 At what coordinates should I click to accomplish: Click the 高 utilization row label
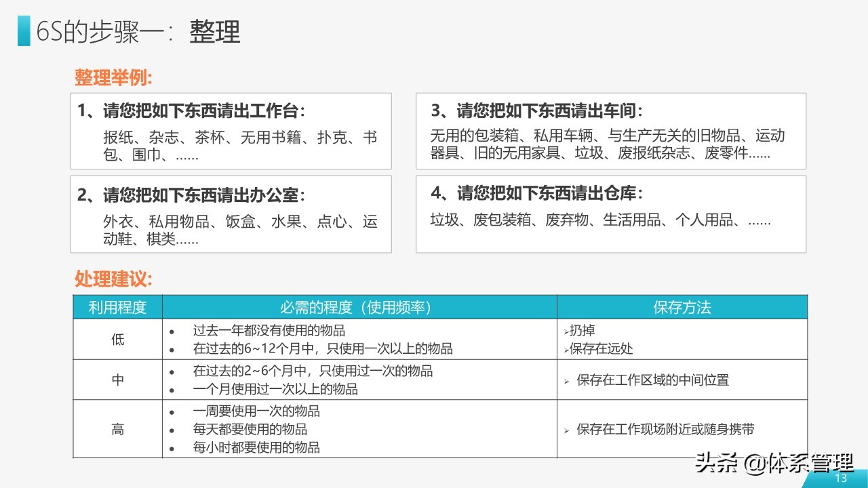[x=118, y=429]
